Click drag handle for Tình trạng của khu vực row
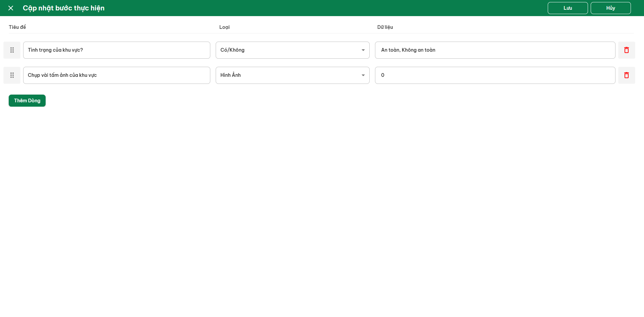 coord(12,50)
